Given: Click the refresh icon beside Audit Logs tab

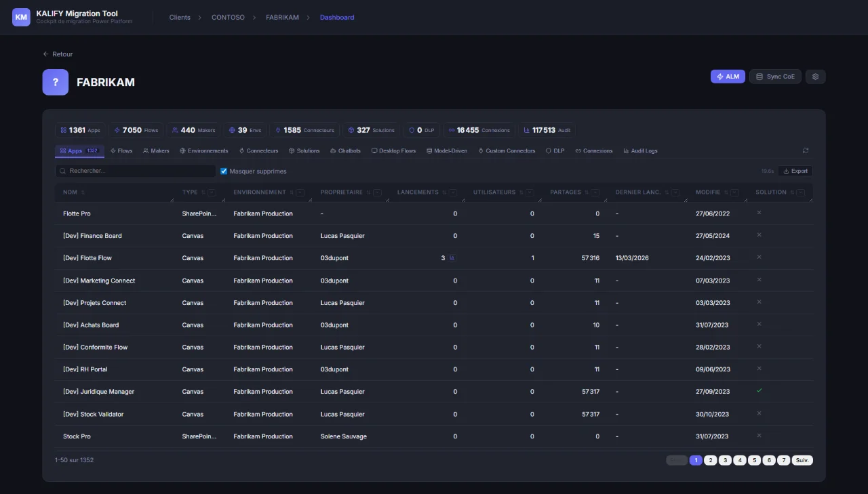Looking at the screenshot, I should click(x=805, y=150).
